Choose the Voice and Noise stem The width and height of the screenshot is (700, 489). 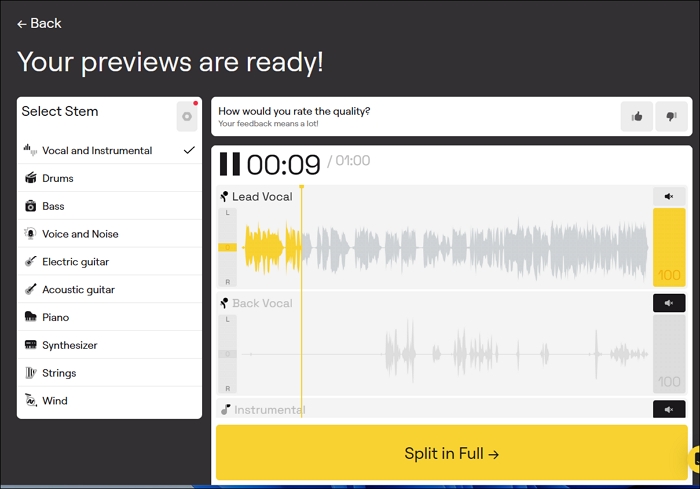[x=80, y=234]
